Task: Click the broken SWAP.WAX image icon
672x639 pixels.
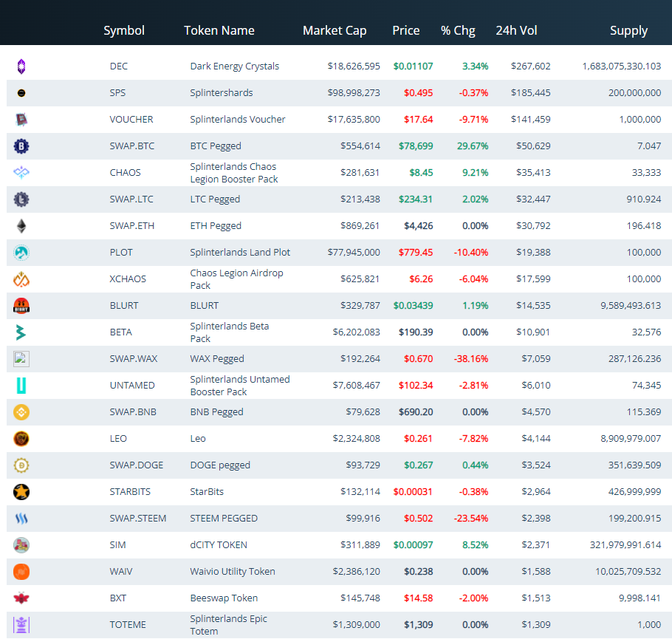Action: 21,359
